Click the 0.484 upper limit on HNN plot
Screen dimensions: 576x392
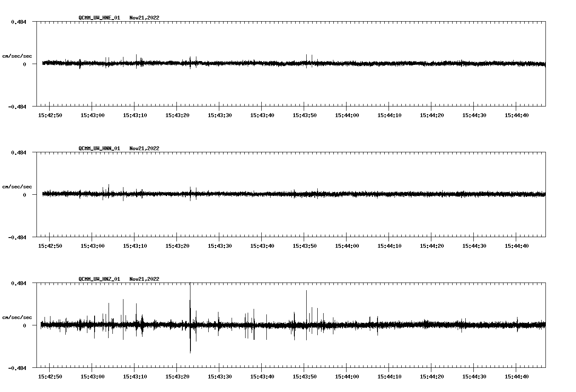(x=19, y=152)
